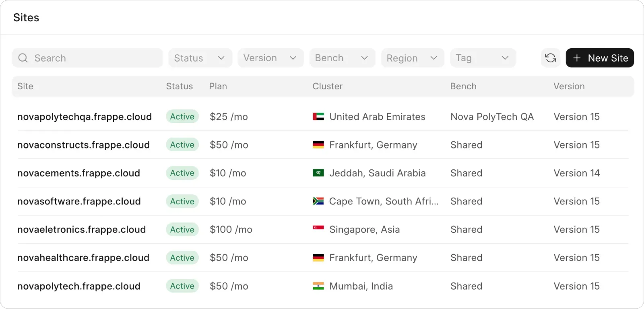Click the refresh sites icon
644x309 pixels.
551,58
